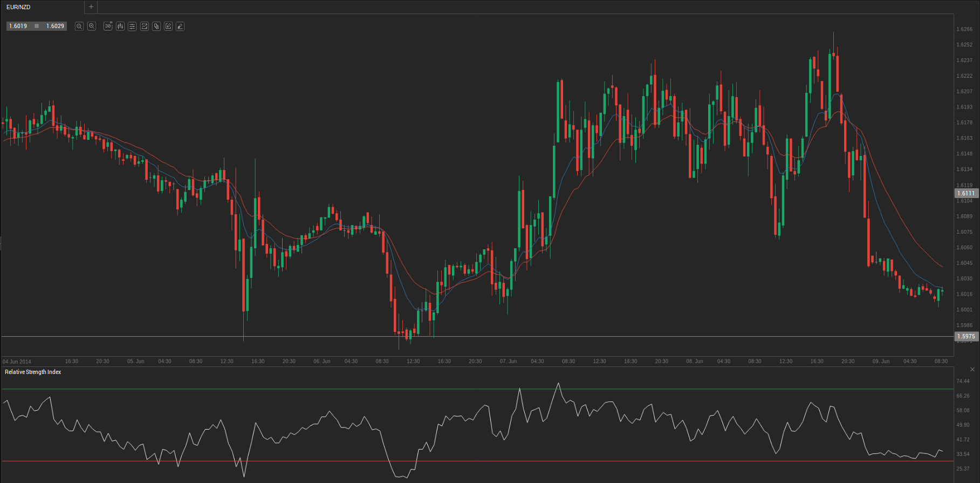Click the 1.6001 price axis label
Image resolution: width=980 pixels, height=483 pixels.
(964, 310)
